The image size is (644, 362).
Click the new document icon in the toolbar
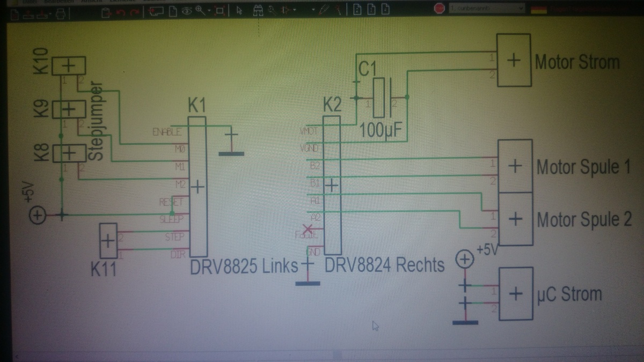(15, 14)
